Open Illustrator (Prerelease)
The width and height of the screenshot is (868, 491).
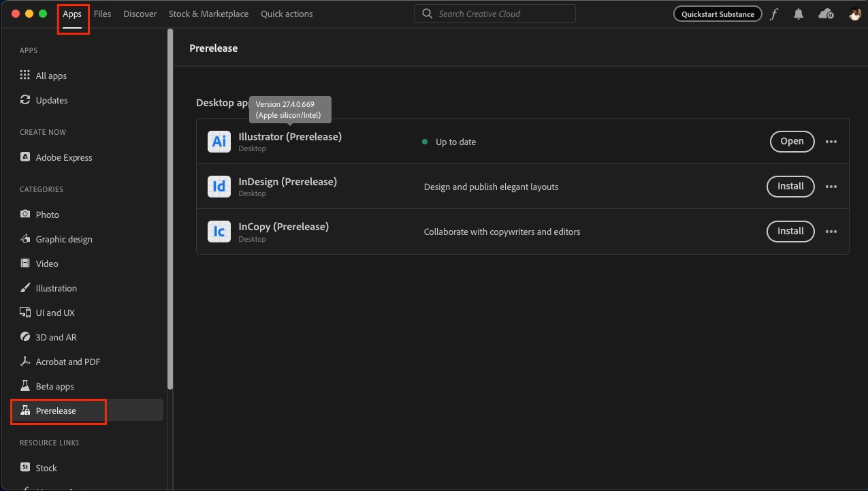792,142
